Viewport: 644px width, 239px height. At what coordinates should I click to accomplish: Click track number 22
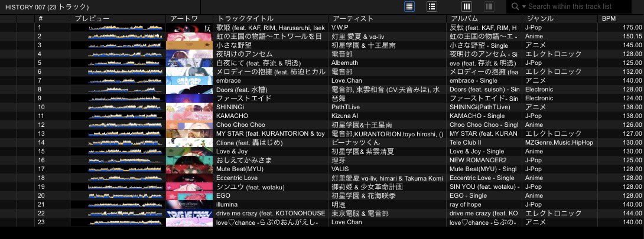coord(41,213)
